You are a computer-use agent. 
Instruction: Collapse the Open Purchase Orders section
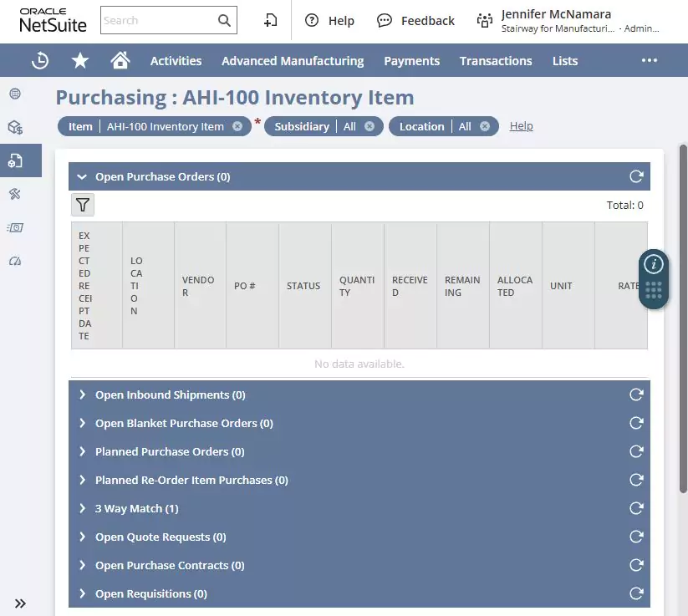[82, 176]
